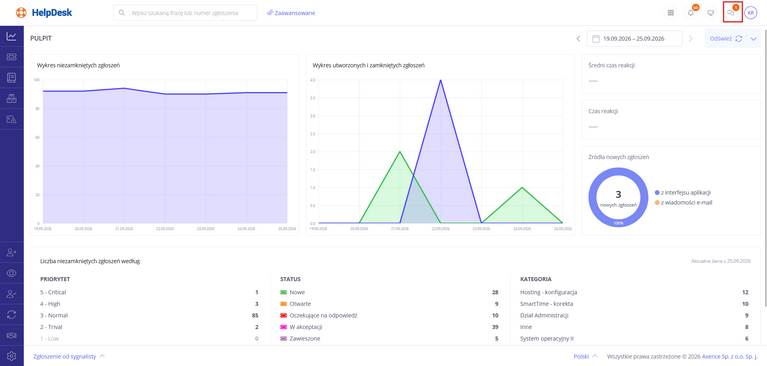The height and width of the screenshot is (366, 767).
Task: Select the '1 - Low' priority row
Action: click(149, 339)
